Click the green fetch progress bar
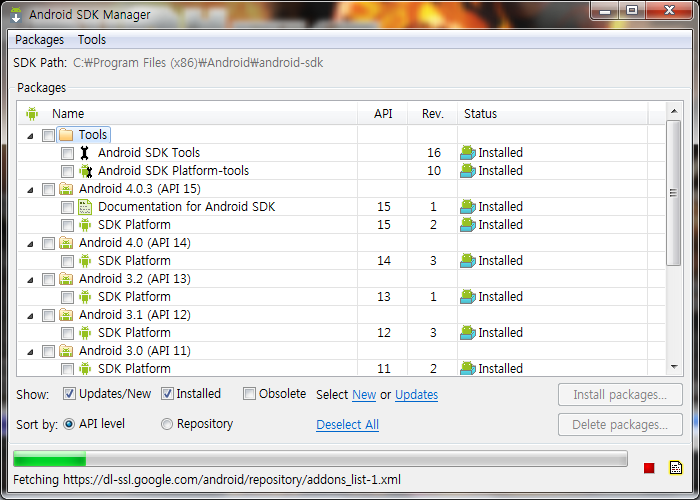700x500 pixels. [320, 459]
